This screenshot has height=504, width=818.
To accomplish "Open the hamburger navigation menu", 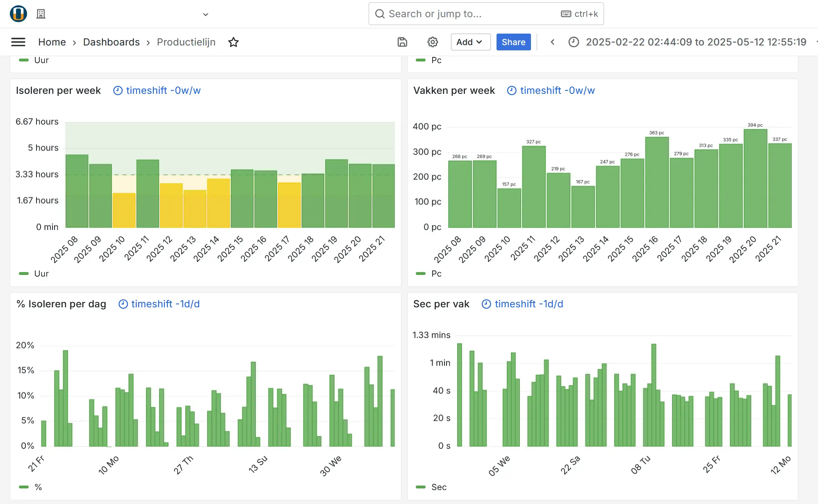I will coord(18,42).
